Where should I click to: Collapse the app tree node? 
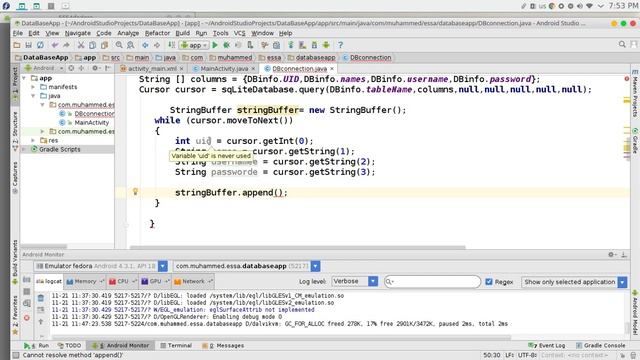click(x=24, y=78)
